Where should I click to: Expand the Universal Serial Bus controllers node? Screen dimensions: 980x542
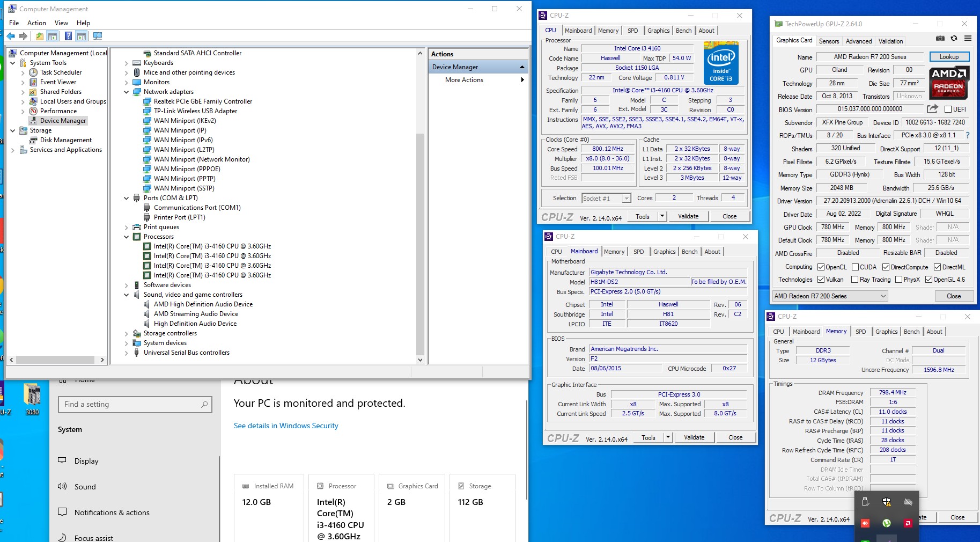127,353
